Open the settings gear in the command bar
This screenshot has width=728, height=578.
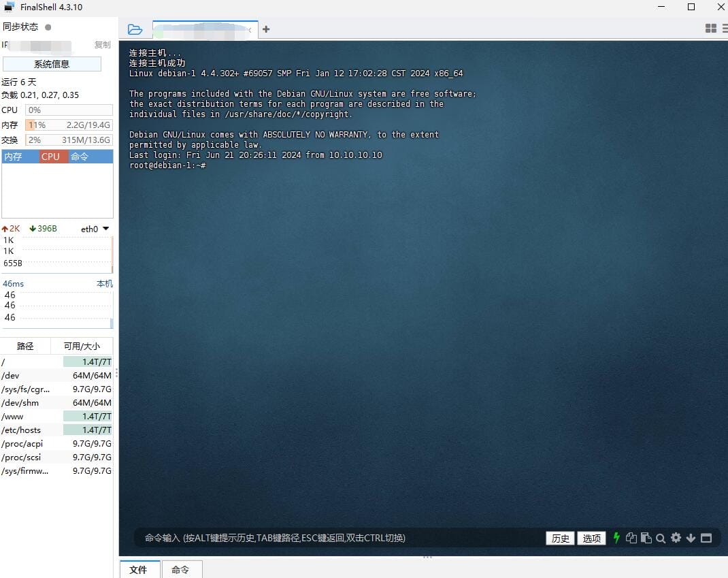[676, 538]
